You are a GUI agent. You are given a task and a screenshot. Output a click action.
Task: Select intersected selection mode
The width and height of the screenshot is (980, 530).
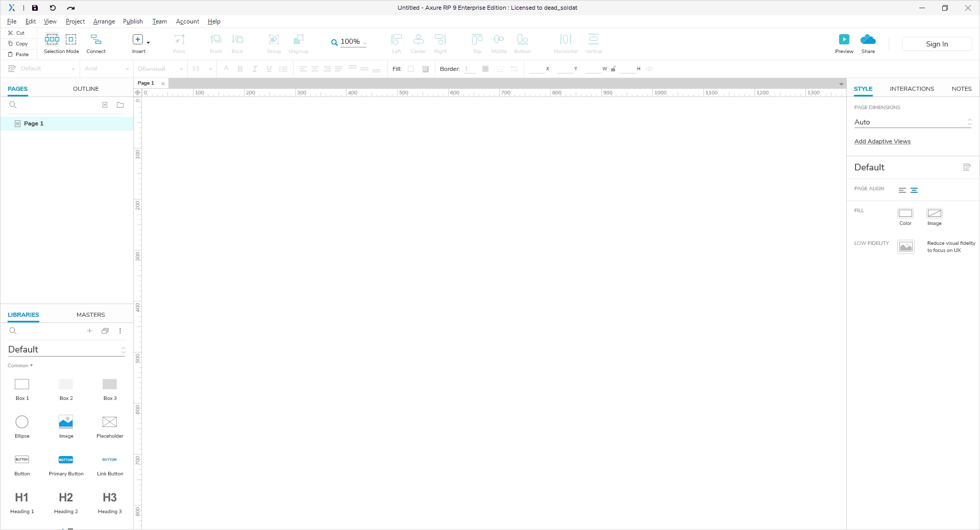(52, 39)
